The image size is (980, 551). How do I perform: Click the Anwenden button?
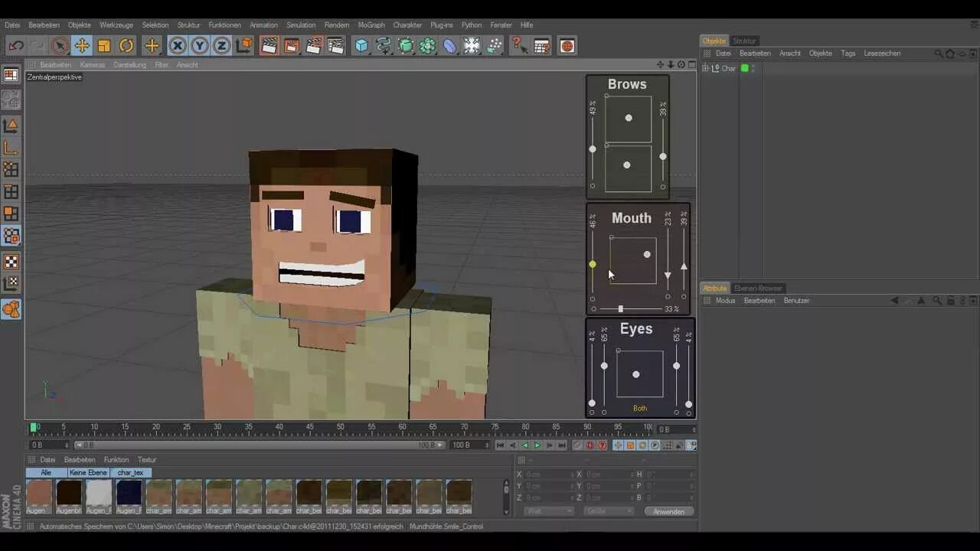tap(668, 511)
